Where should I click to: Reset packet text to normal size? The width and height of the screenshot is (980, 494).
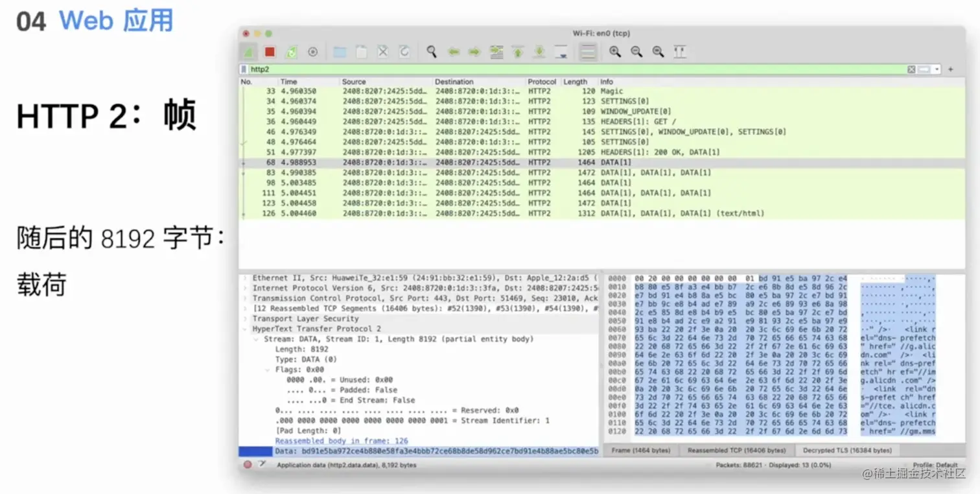pos(658,52)
